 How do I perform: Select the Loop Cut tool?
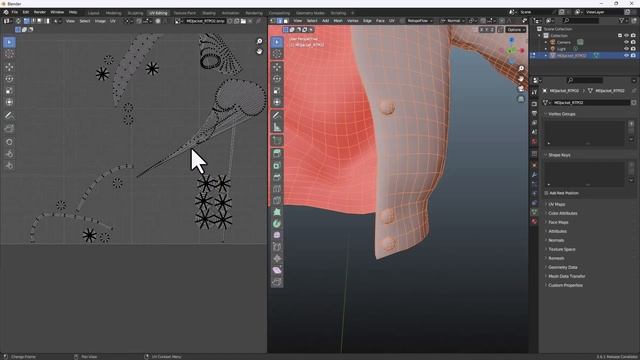[x=277, y=189]
